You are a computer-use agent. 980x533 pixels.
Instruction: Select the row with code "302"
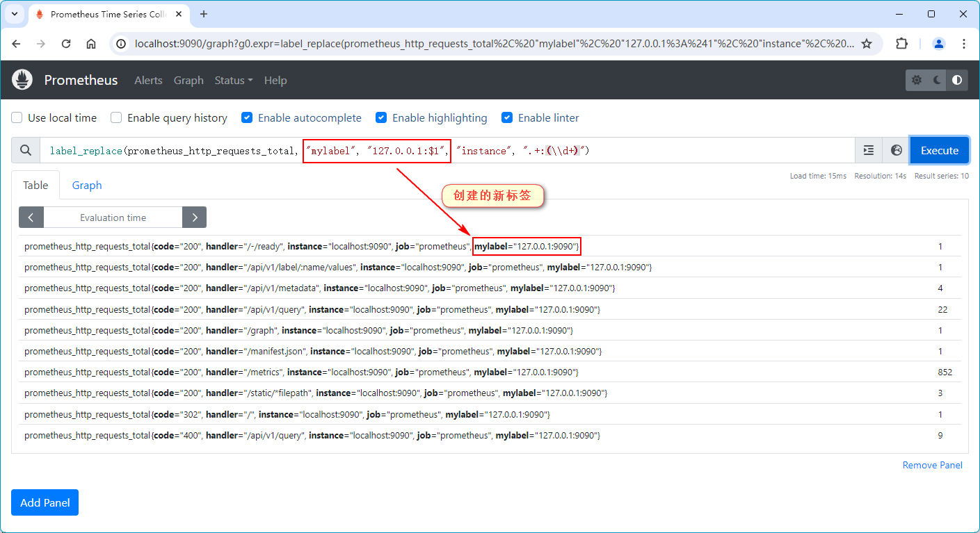[490, 414]
